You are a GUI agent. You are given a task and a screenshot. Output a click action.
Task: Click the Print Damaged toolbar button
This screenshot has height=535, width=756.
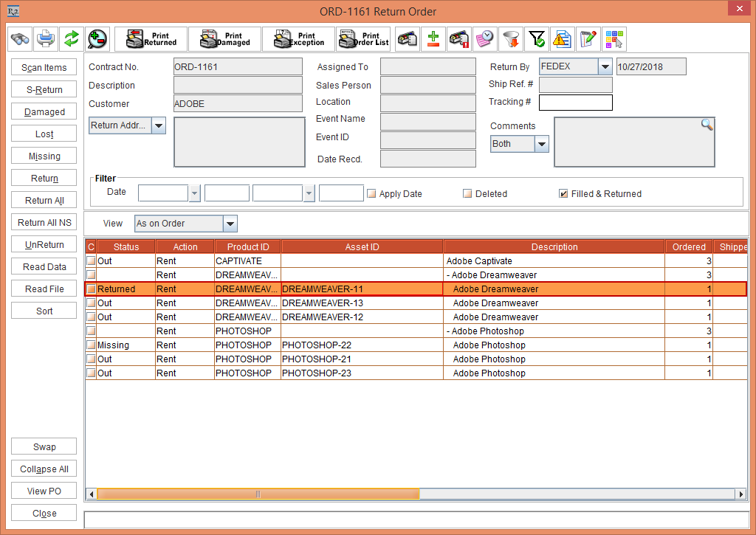click(224, 39)
